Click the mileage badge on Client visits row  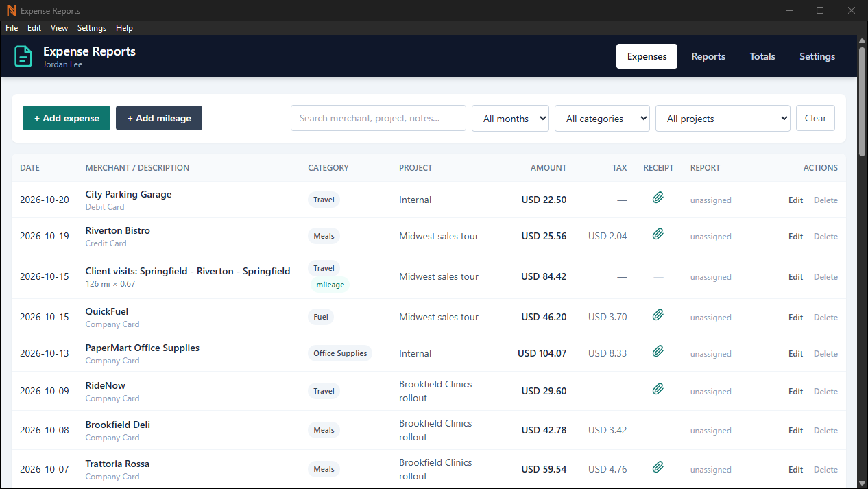click(x=330, y=285)
